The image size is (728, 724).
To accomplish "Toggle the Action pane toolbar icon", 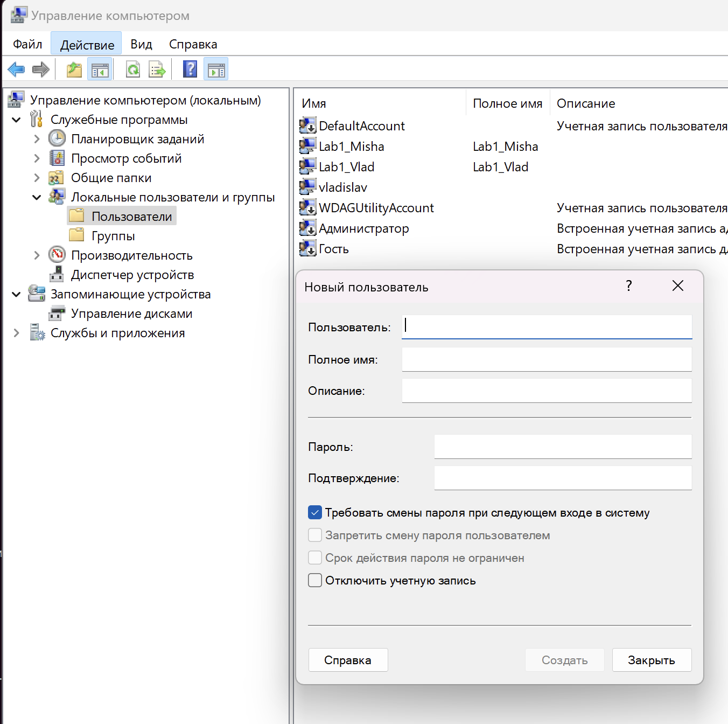I will (x=216, y=69).
